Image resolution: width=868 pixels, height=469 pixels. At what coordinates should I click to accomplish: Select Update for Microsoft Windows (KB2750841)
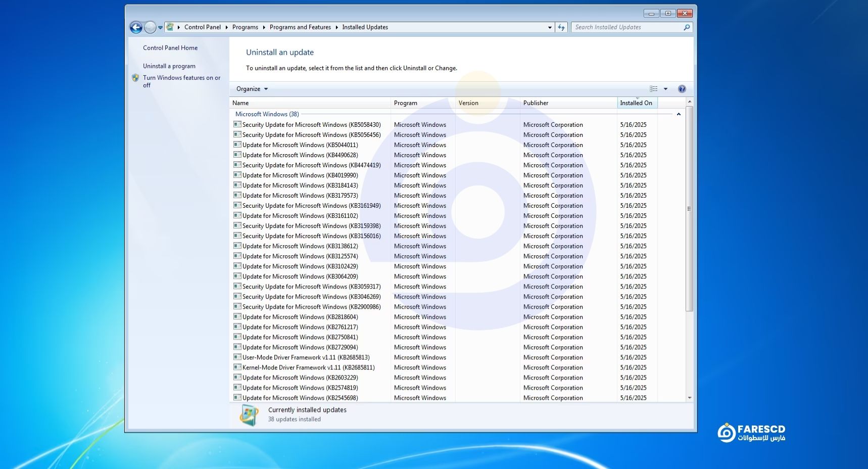coord(300,337)
